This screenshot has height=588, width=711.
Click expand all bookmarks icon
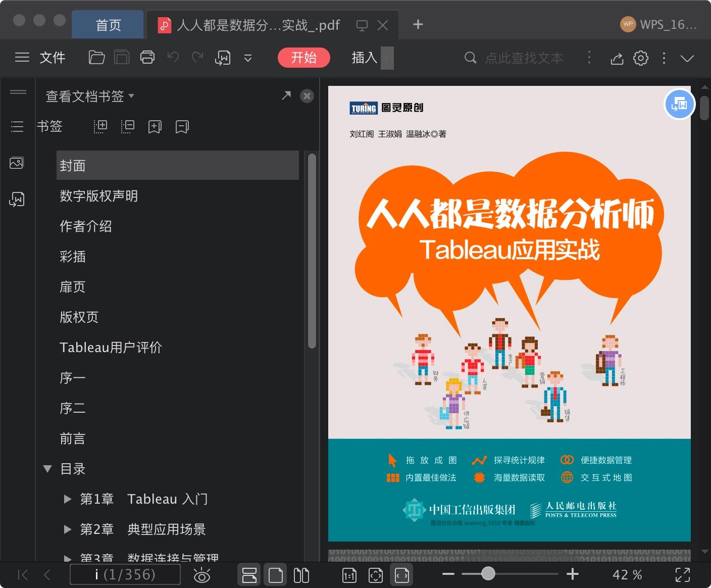pos(100,126)
